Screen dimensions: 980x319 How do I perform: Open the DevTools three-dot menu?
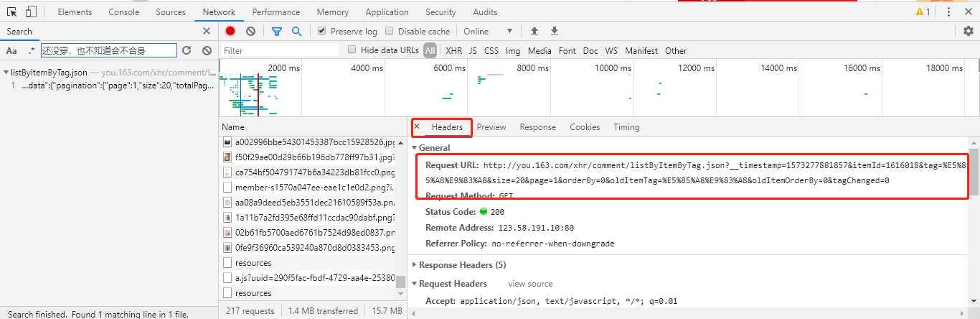(948, 11)
